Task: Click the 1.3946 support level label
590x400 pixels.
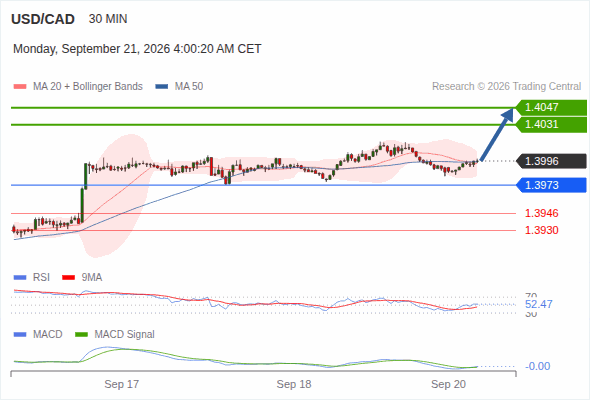Action: tap(541, 213)
